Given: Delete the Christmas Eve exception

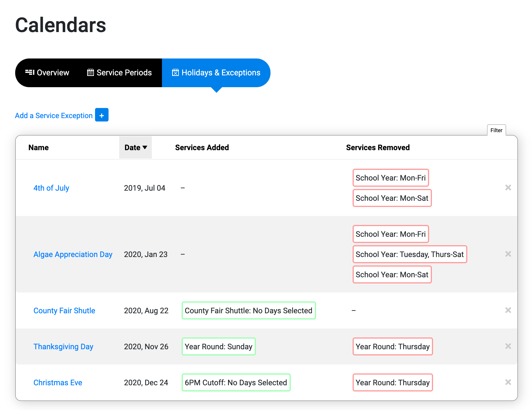Looking at the screenshot, I should click(x=508, y=382).
